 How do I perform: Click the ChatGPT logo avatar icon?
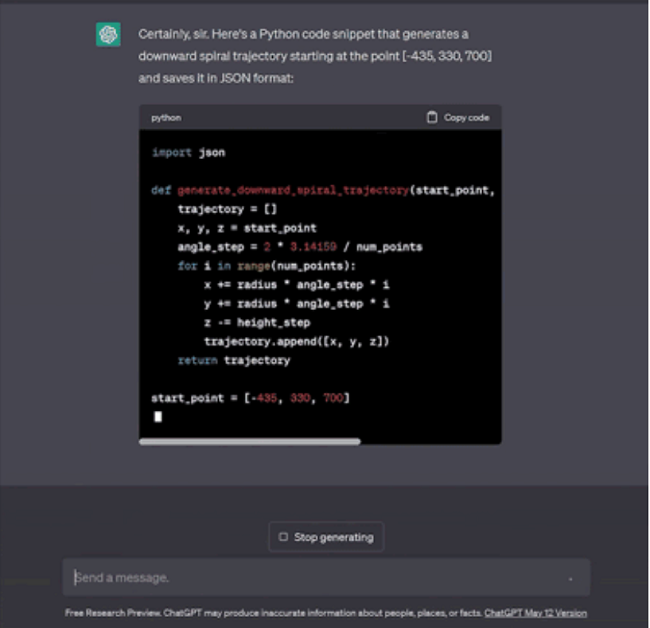(x=108, y=35)
